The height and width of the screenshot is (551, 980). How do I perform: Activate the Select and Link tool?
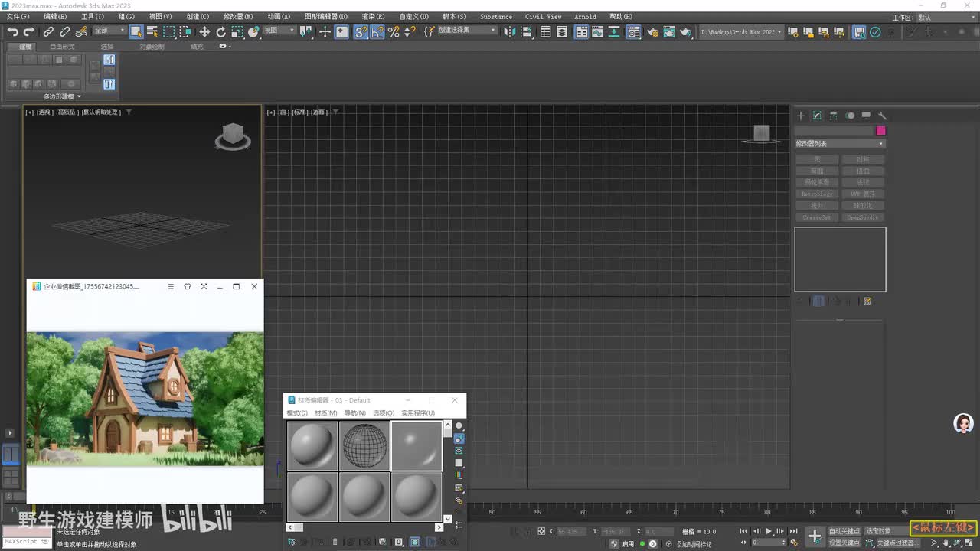click(48, 31)
